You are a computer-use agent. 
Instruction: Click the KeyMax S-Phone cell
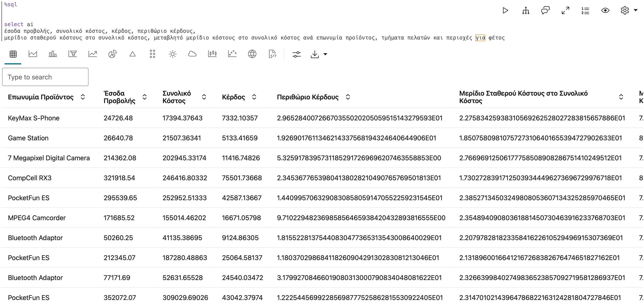pyautogui.click(x=34, y=118)
